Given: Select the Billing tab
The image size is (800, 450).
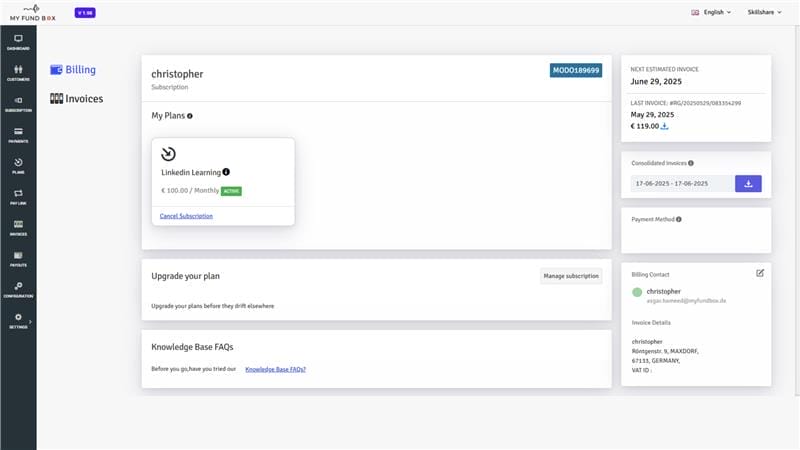Looking at the screenshot, I should coord(73,70).
